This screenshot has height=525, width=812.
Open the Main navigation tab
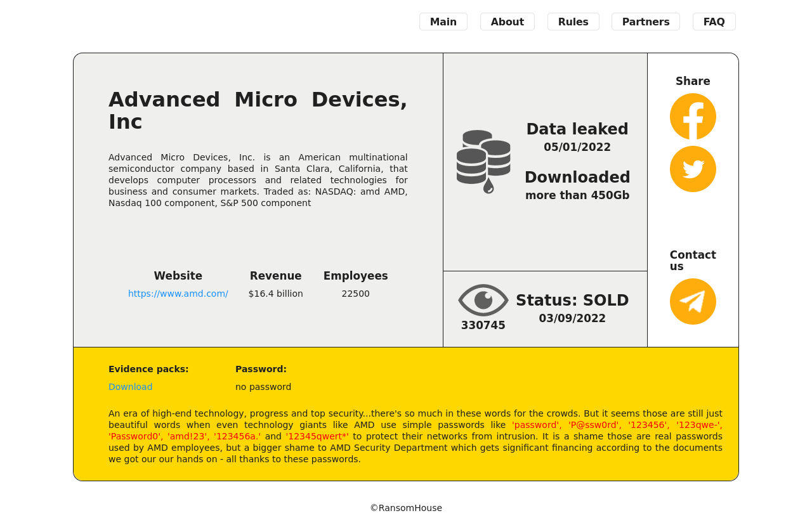pos(443,22)
